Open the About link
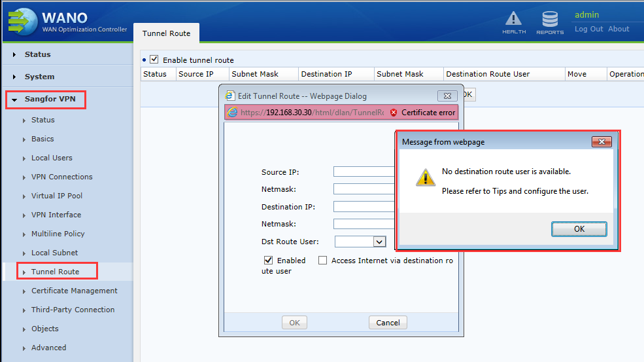This screenshot has width=644, height=362. point(619,29)
